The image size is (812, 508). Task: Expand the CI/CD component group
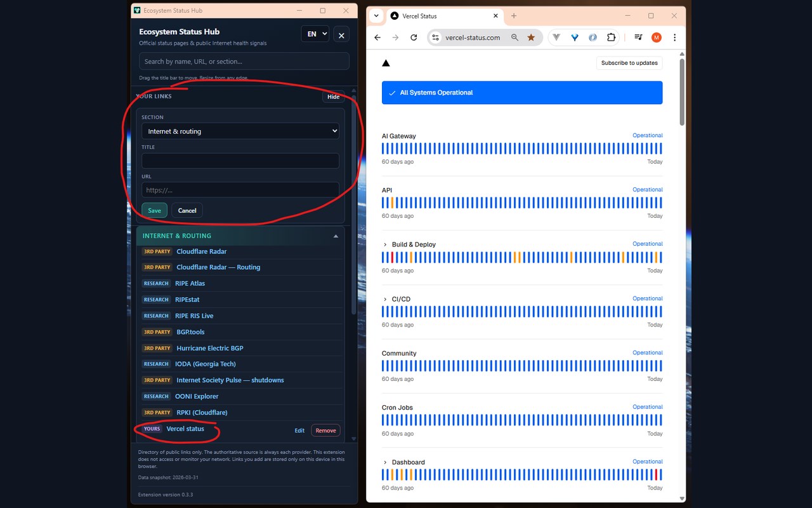pos(385,299)
